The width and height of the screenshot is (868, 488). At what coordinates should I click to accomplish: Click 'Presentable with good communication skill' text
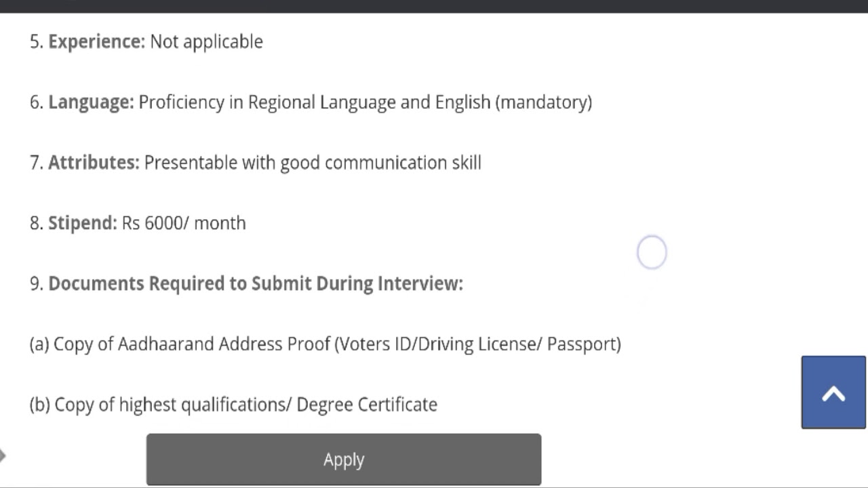(x=313, y=163)
